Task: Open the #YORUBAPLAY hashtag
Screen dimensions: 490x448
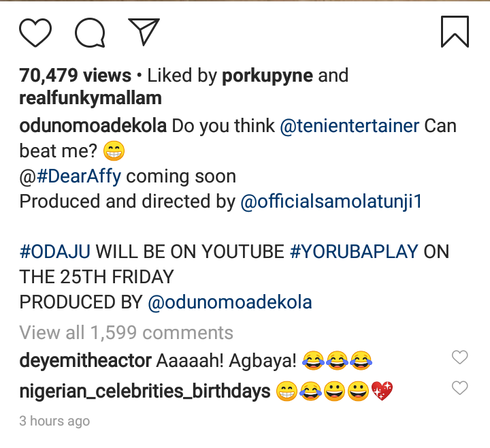Action: click(x=354, y=251)
